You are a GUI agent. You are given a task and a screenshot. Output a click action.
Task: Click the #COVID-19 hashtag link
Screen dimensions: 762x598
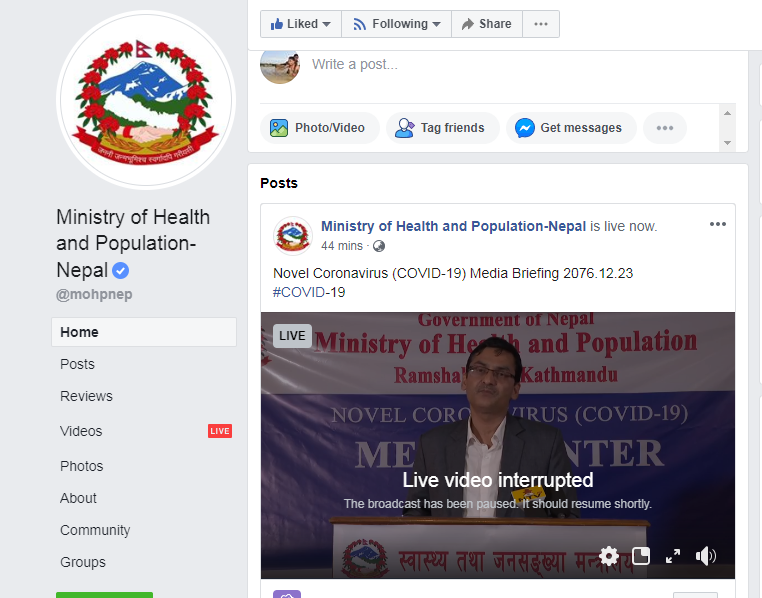pyautogui.click(x=309, y=292)
